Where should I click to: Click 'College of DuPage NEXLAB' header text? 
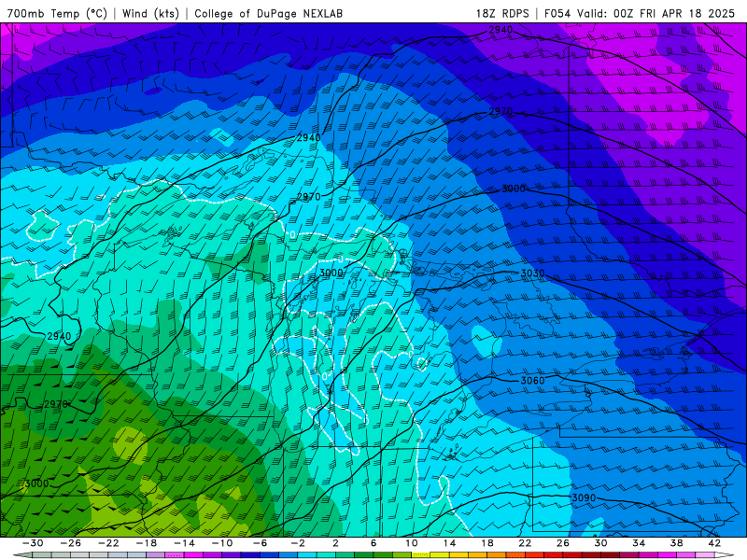pos(268,13)
